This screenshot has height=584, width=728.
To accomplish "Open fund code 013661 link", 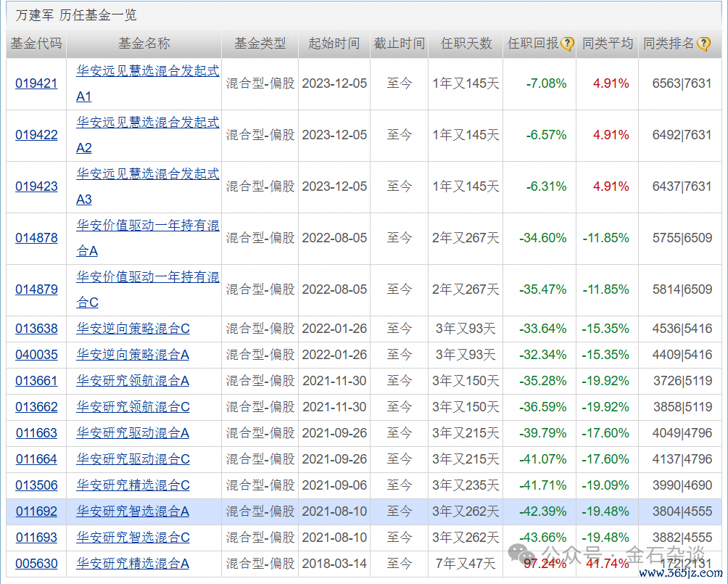I will click(36, 381).
